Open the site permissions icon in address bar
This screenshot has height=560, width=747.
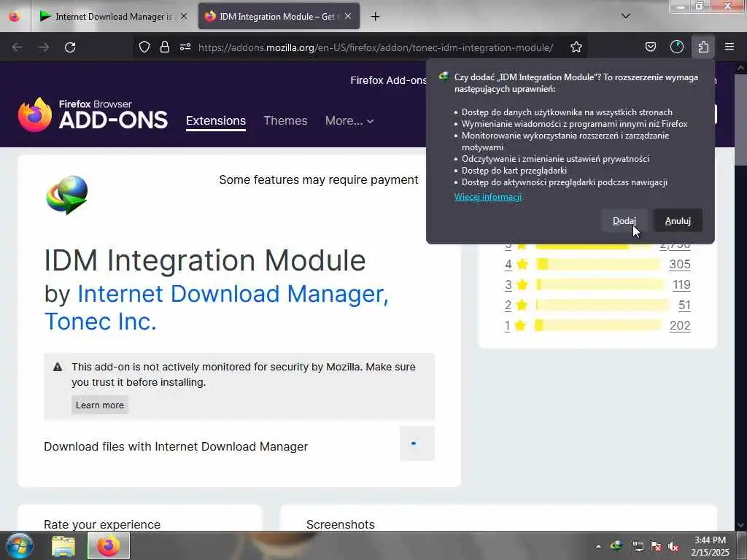[185, 47]
